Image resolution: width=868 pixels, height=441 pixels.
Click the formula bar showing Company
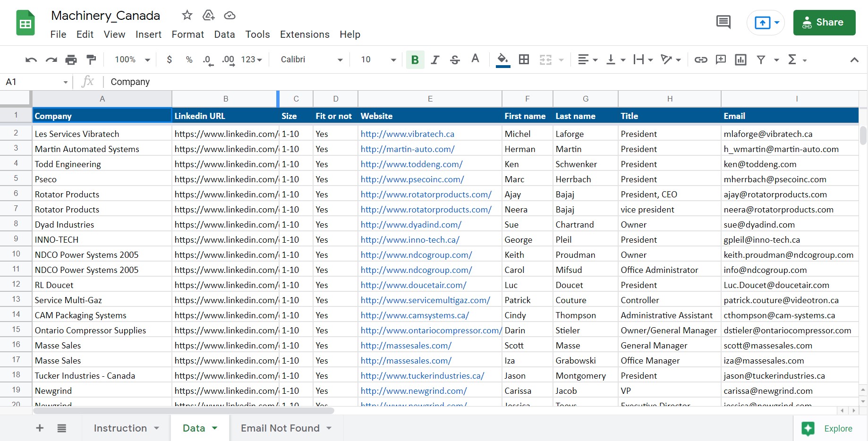click(x=486, y=82)
